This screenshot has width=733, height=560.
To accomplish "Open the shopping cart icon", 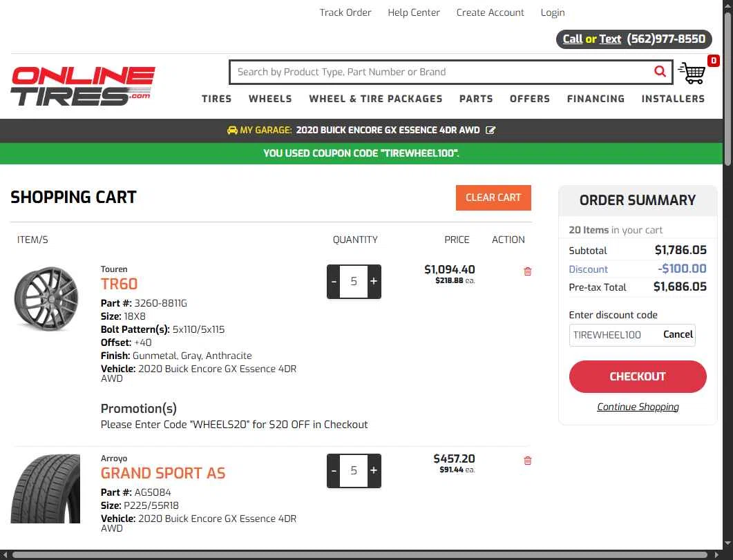I will point(692,73).
